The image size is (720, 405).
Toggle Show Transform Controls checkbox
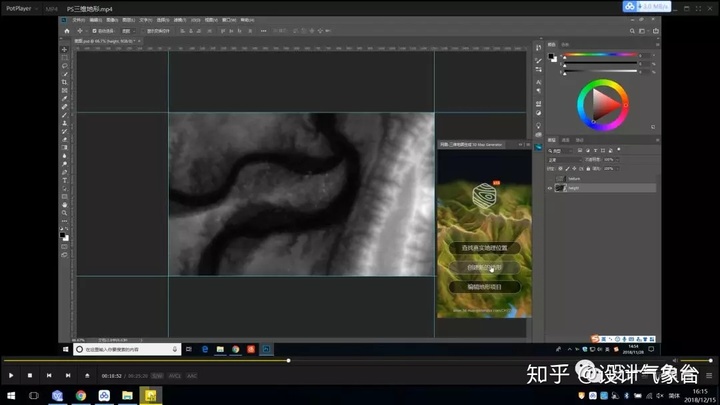[x=143, y=31]
